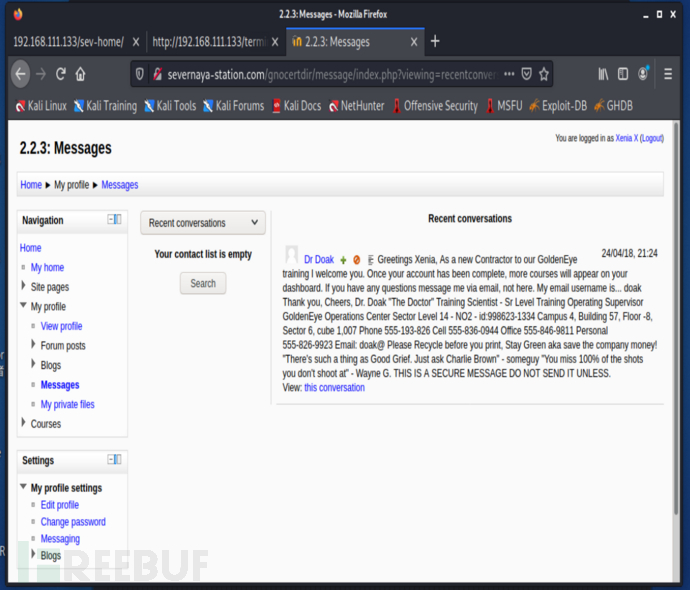Expand Blogs under Settings

[x=33, y=554]
